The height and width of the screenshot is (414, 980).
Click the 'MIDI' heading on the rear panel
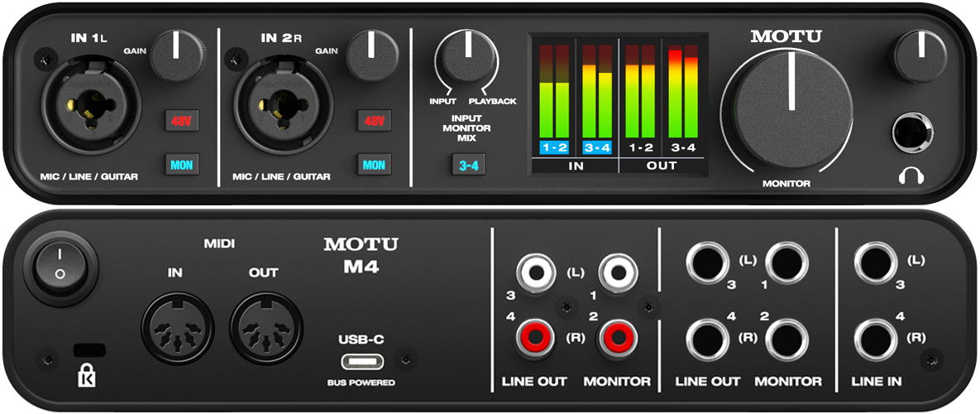tap(219, 243)
